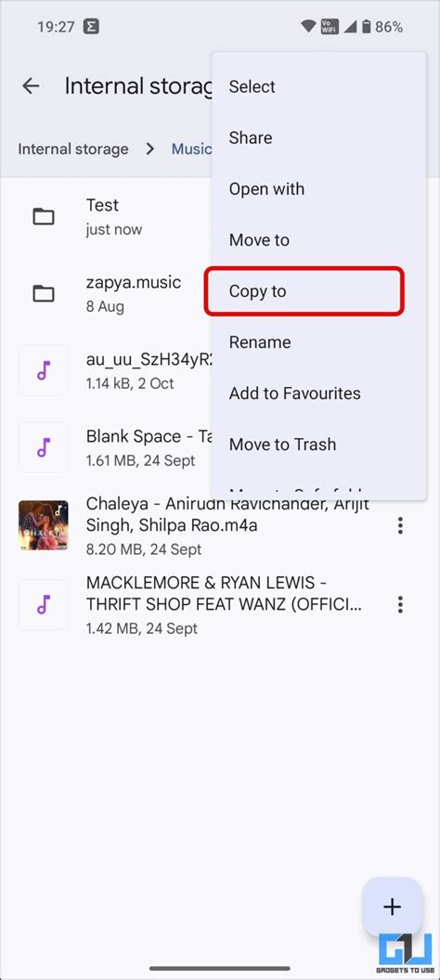Tap the Blank Space music note icon

coord(43,447)
